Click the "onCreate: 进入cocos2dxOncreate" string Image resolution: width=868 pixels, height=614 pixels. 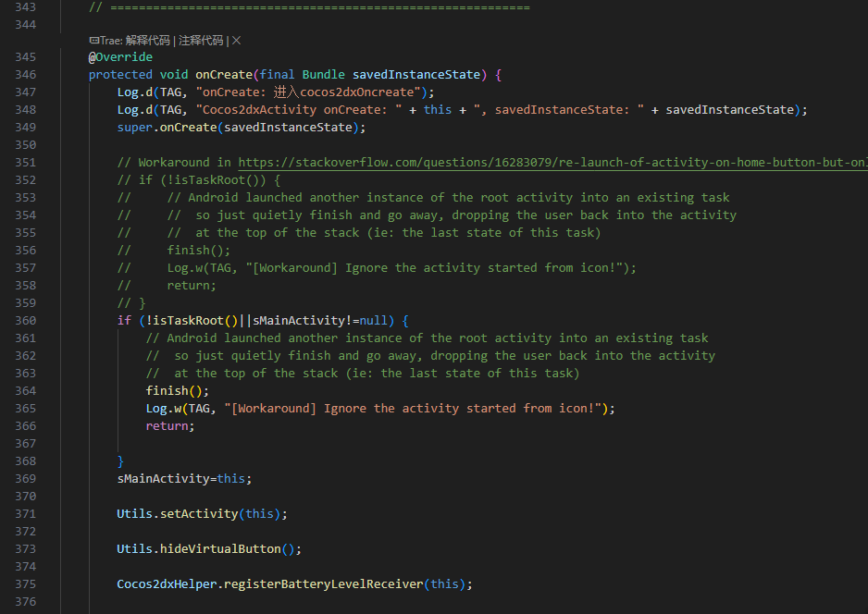pos(308,92)
